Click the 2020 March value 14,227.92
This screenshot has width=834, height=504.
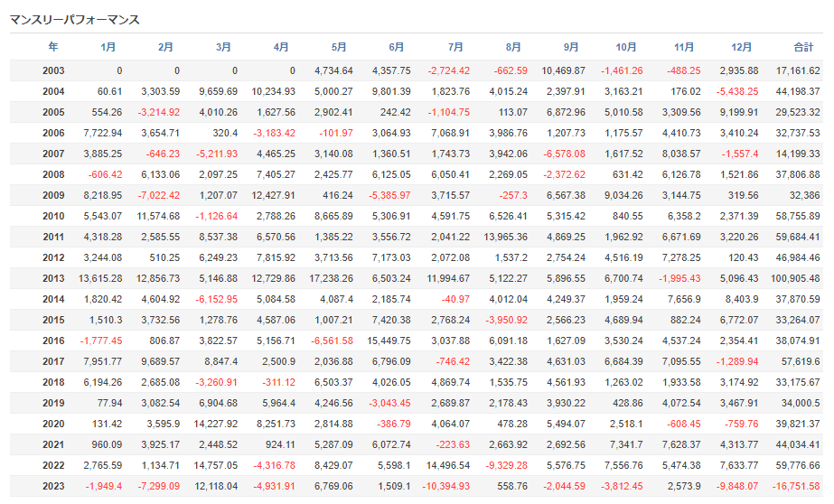(x=215, y=425)
